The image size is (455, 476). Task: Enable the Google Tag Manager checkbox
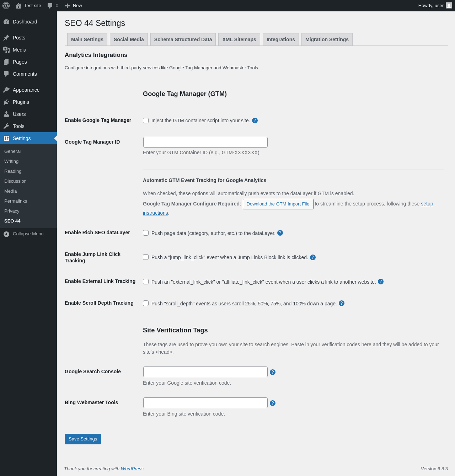point(146,121)
